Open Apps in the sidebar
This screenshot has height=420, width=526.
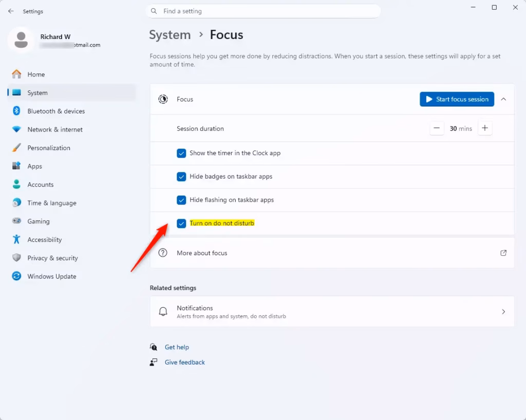coord(71,166)
